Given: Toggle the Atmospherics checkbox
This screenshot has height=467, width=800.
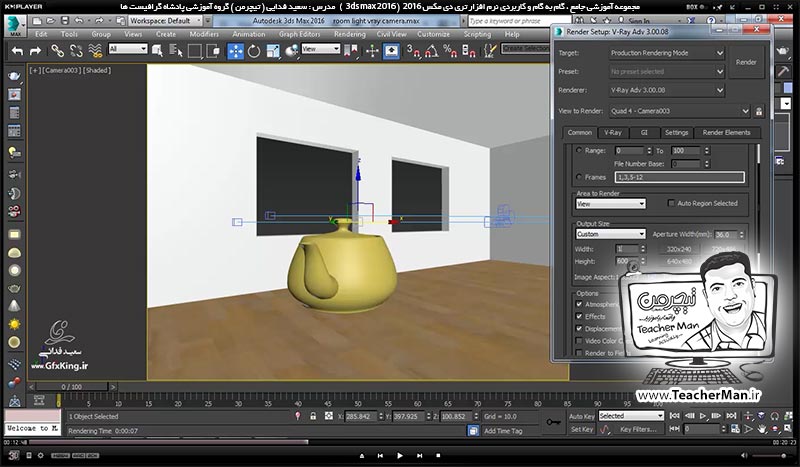Looking at the screenshot, I should pos(579,304).
